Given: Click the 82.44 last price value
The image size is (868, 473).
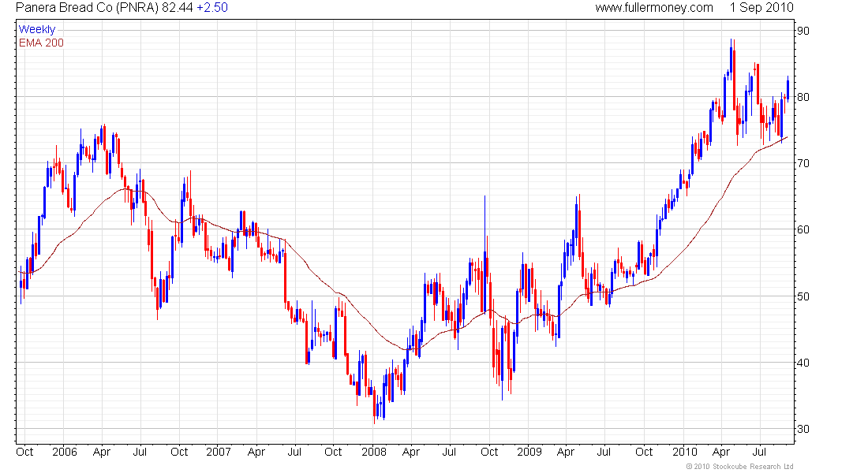Looking at the screenshot, I should click(x=177, y=8).
